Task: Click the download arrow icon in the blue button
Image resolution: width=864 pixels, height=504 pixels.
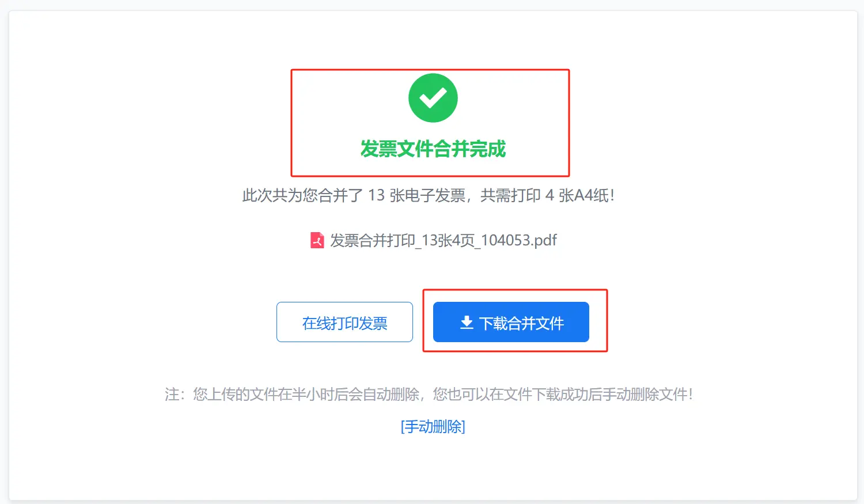Action: (467, 323)
